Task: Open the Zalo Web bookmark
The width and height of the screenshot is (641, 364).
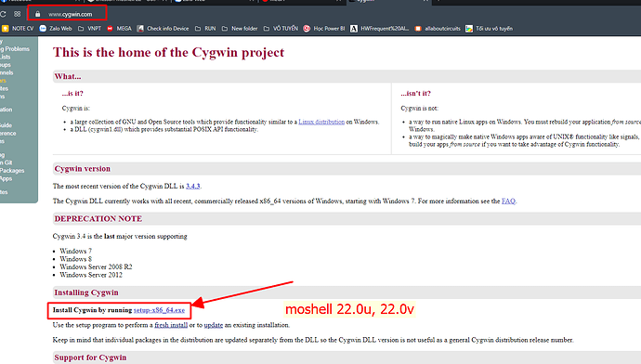Action: pyautogui.click(x=55, y=29)
